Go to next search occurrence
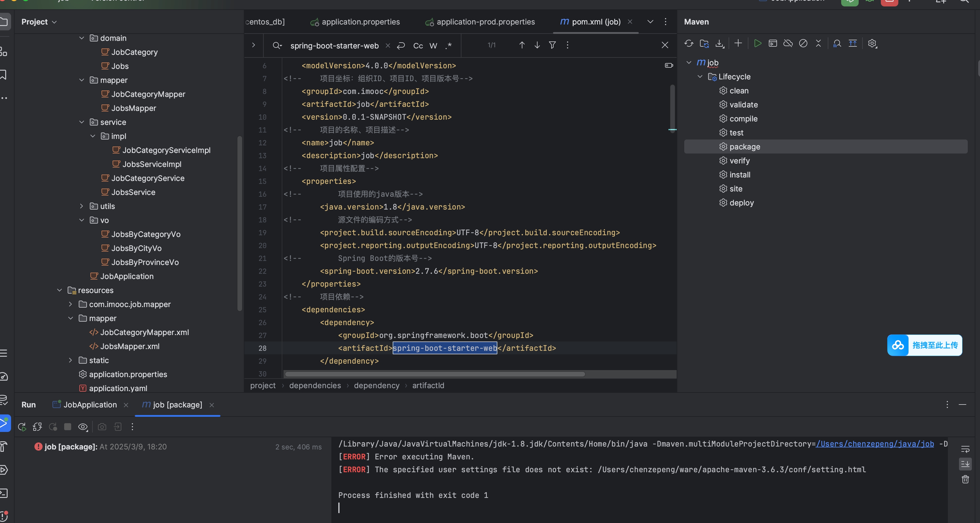980x523 pixels. pyautogui.click(x=537, y=45)
